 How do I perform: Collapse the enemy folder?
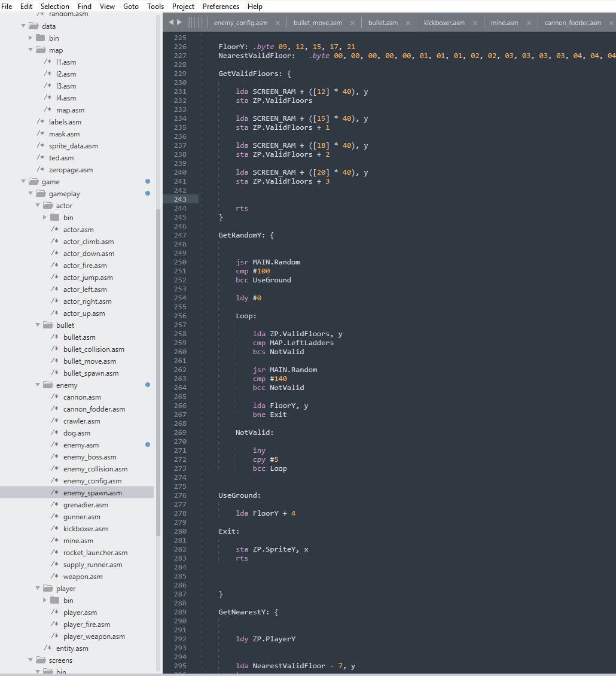(x=38, y=385)
